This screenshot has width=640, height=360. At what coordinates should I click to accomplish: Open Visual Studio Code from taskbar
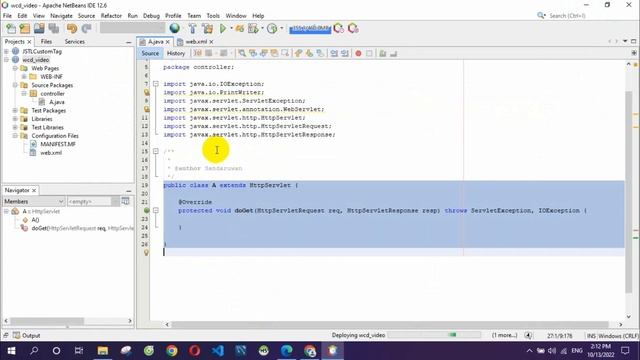tap(218, 350)
